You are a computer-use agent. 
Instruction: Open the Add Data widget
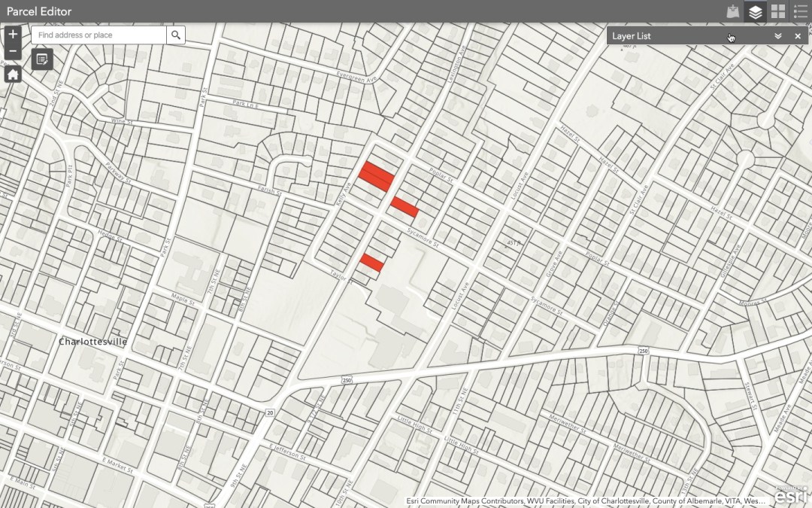[733, 11]
